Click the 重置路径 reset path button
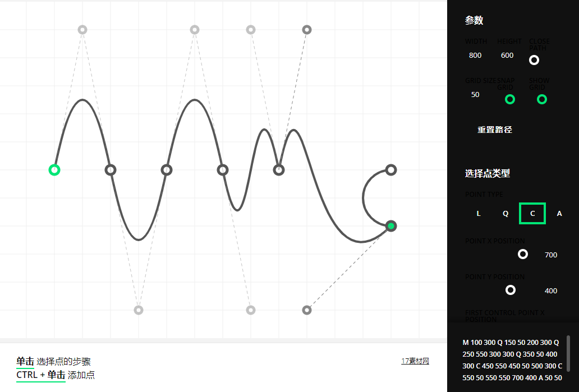This screenshot has height=392, width=579. (x=495, y=130)
